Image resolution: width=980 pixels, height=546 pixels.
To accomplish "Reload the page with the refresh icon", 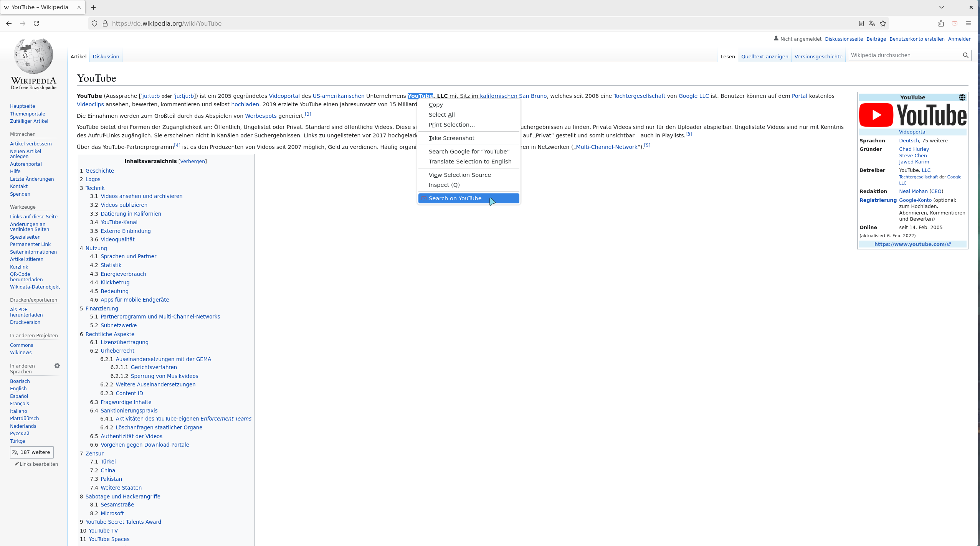I will (x=36, y=23).
